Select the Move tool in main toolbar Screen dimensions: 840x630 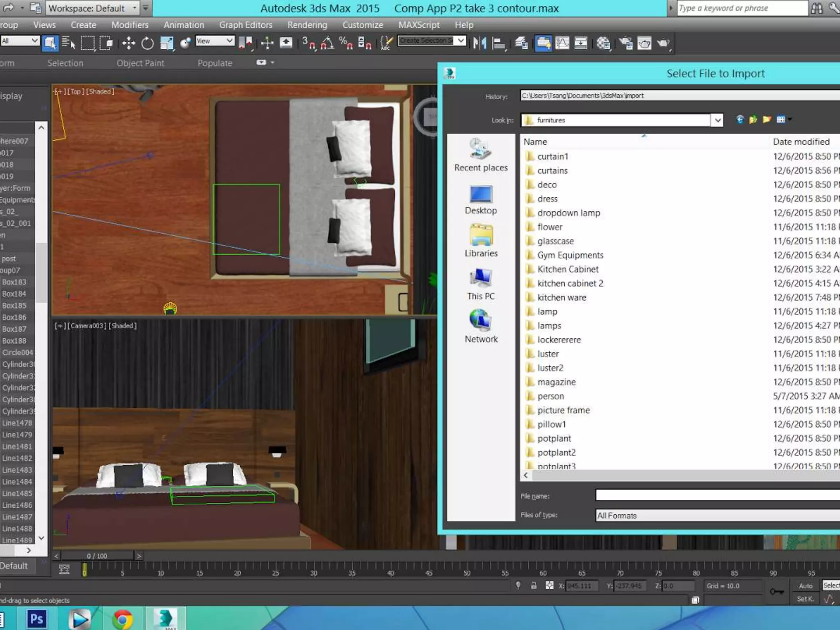128,43
